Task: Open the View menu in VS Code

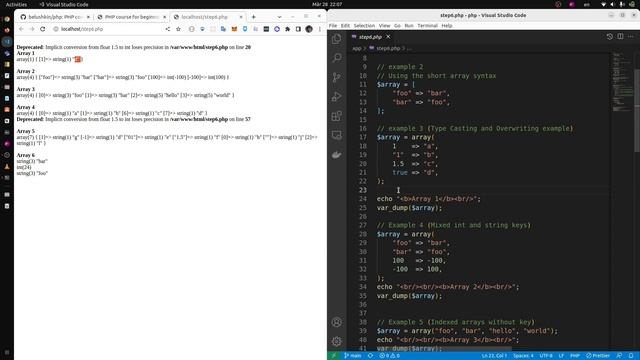Action: (x=384, y=26)
